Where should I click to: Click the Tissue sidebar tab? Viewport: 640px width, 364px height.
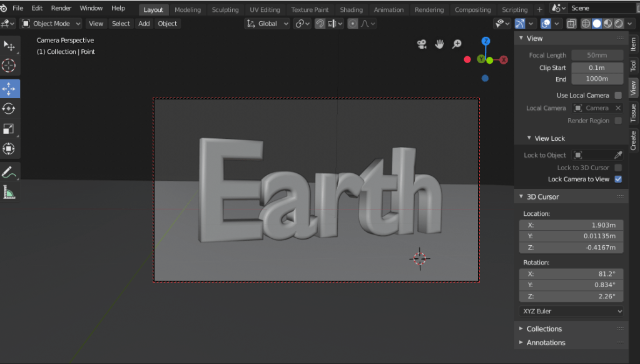coord(632,113)
